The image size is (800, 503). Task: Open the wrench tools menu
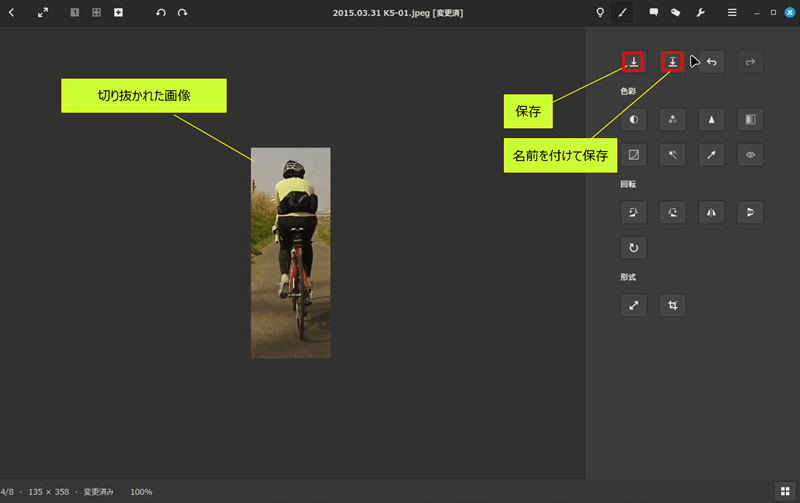point(701,12)
